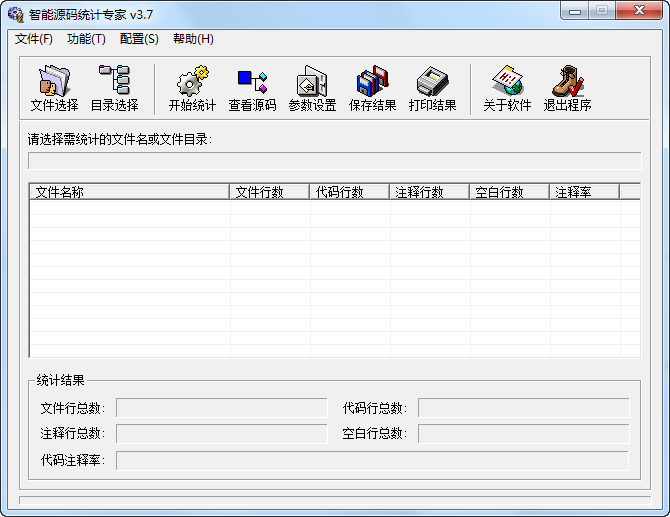Image resolution: width=670 pixels, height=517 pixels.
Task: Sort by 注释行数 column header
Action: coord(429,192)
